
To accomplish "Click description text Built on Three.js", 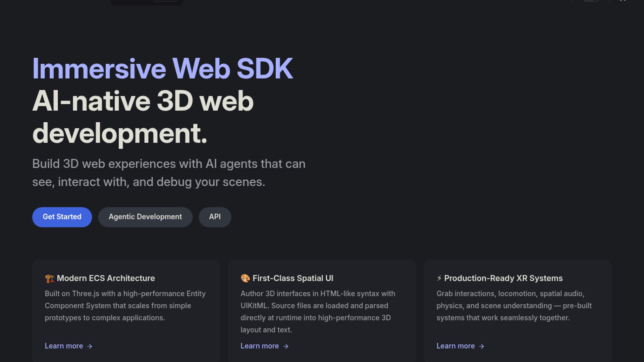I will tap(125, 306).
